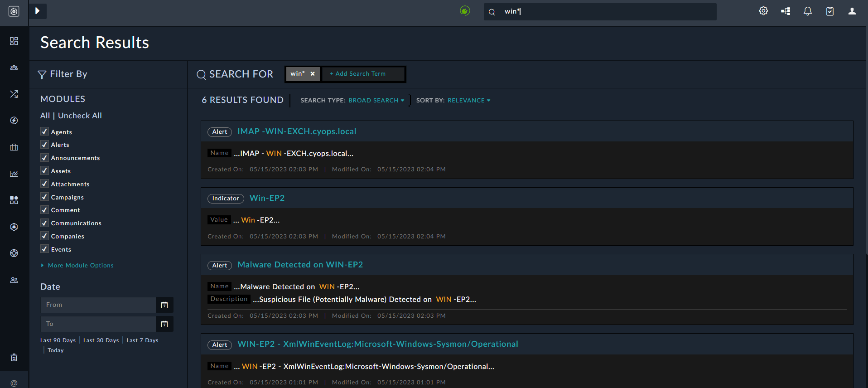Open the clipboard checklist icon in the top bar
The height and width of the screenshot is (388, 868).
[x=830, y=11]
